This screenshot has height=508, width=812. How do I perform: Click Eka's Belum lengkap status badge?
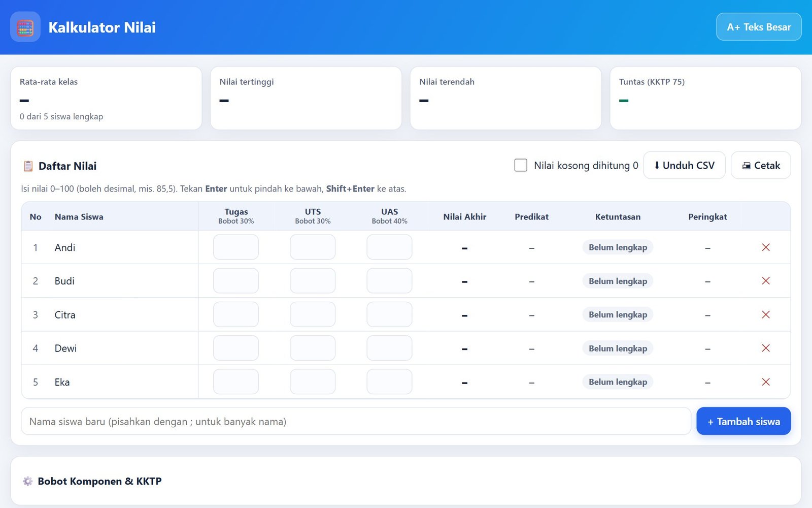coord(618,382)
